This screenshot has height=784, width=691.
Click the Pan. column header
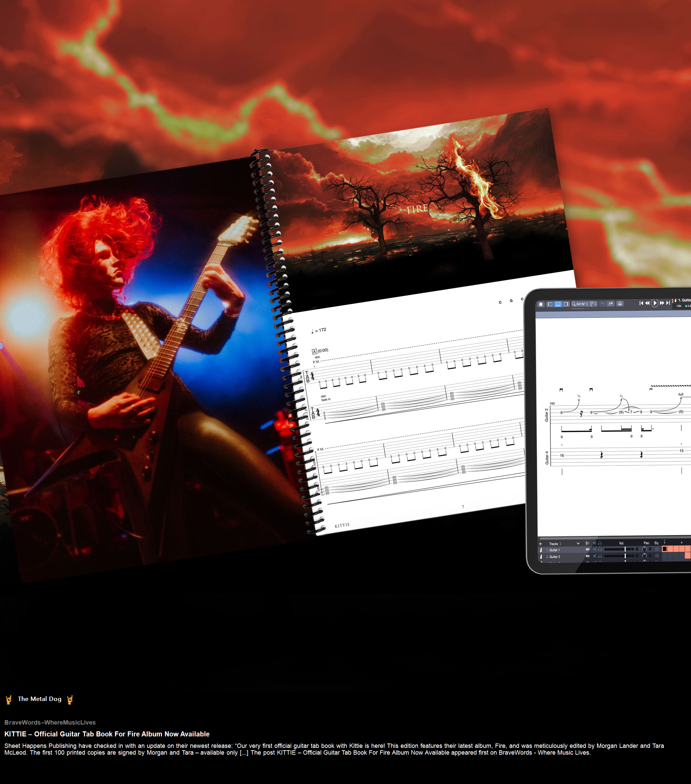pos(646,543)
